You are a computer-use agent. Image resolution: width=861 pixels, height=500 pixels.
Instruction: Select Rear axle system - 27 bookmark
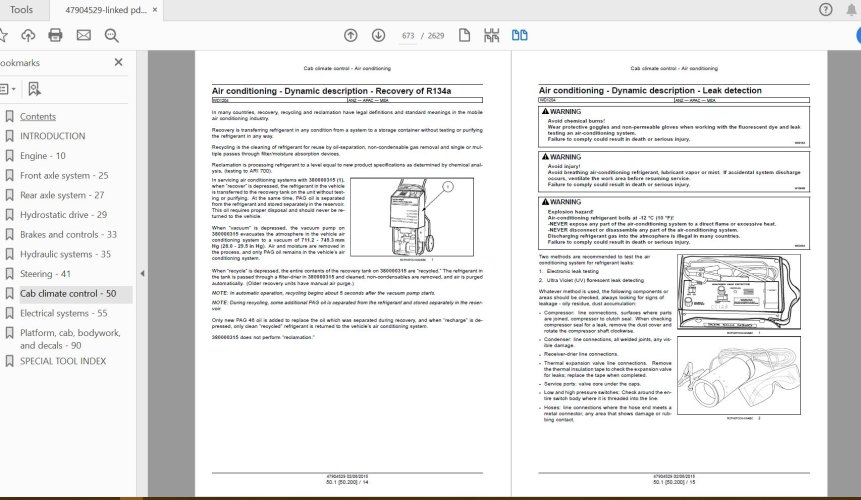(62, 195)
